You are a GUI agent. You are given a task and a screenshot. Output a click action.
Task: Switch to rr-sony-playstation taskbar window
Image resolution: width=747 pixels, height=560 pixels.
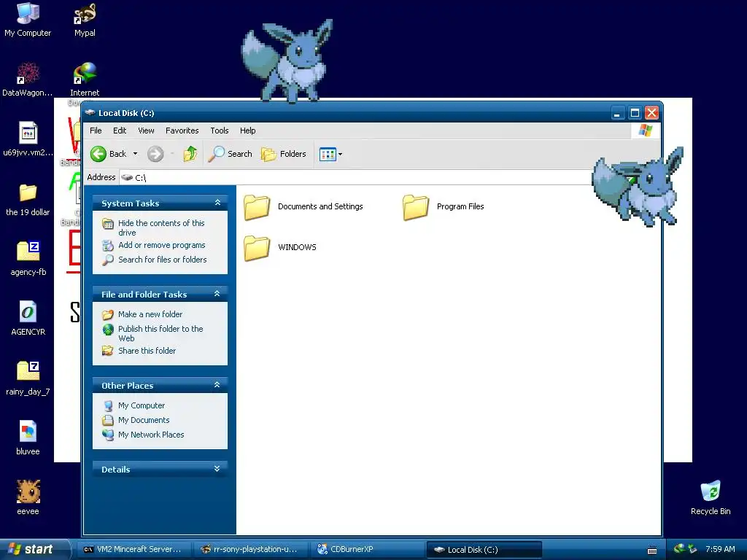[250, 550]
